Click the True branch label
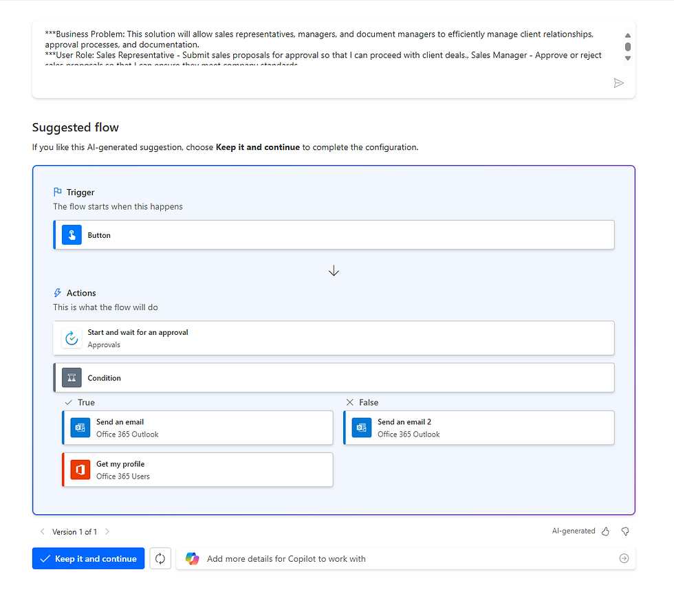Viewport: 674px width, 616px height. pyautogui.click(x=87, y=402)
